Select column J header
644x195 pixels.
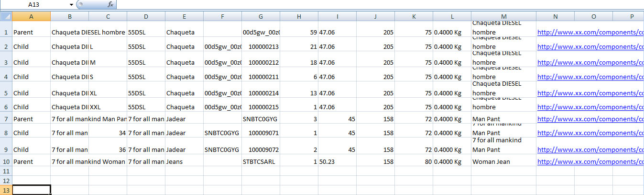click(375, 16)
